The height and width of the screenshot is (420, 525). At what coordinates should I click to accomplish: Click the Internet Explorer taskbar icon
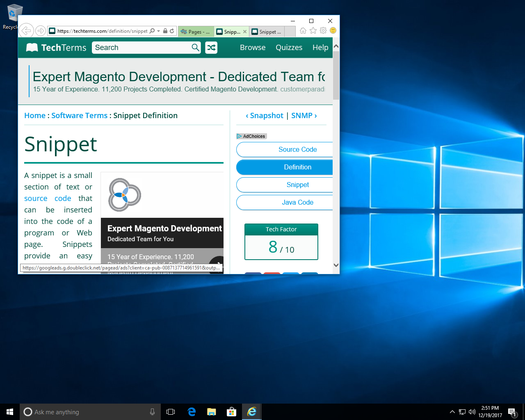click(x=252, y=412)
